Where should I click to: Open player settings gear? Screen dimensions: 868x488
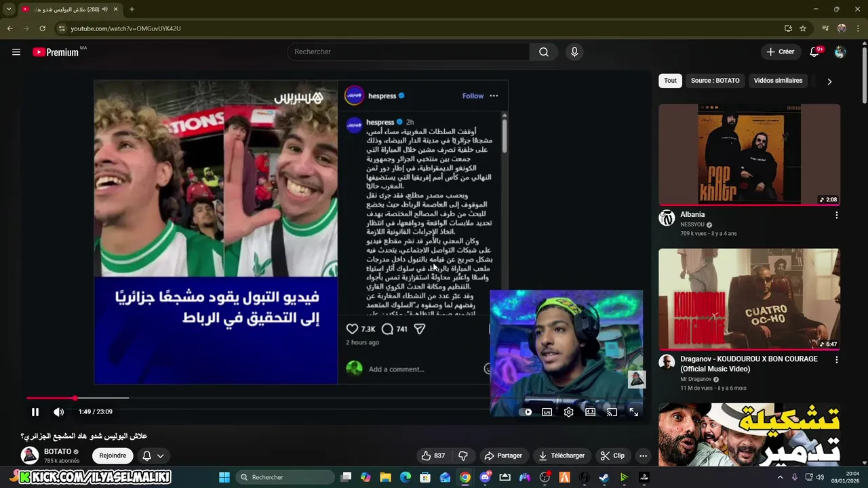[568, 412]
